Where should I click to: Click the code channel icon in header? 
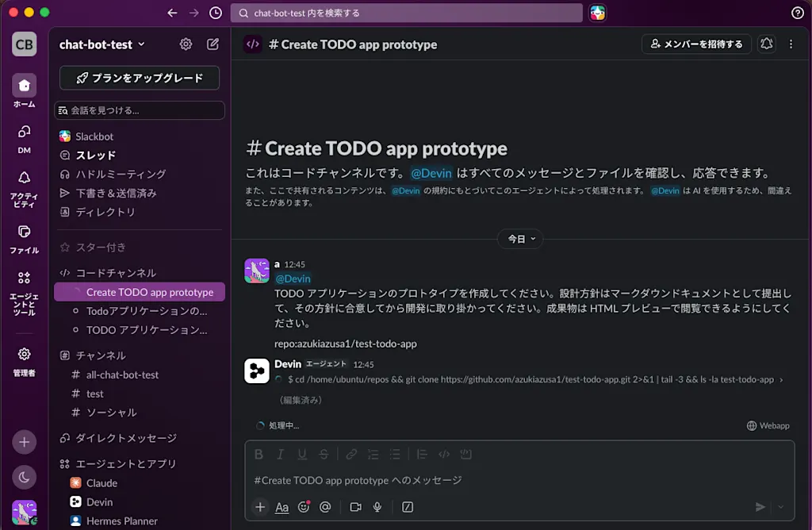253,44
